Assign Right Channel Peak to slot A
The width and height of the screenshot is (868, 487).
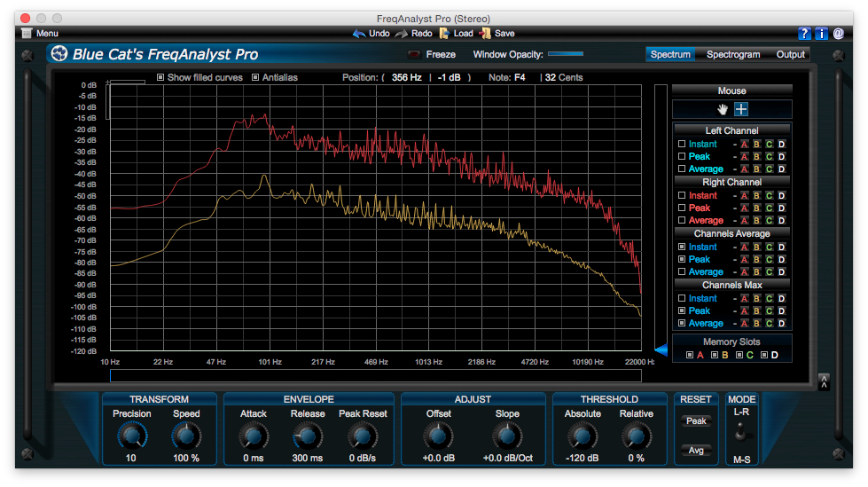pyautogui.click(x=744, y=208)
